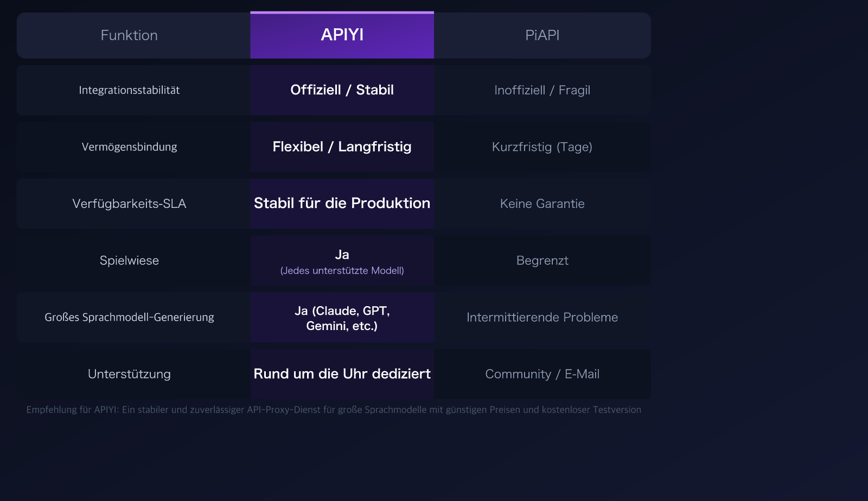This screenshot has height=501, width=868.
Task: Click the Offiziell / Stabil cell
Action: pyautogui.click(x=342, y=90)
